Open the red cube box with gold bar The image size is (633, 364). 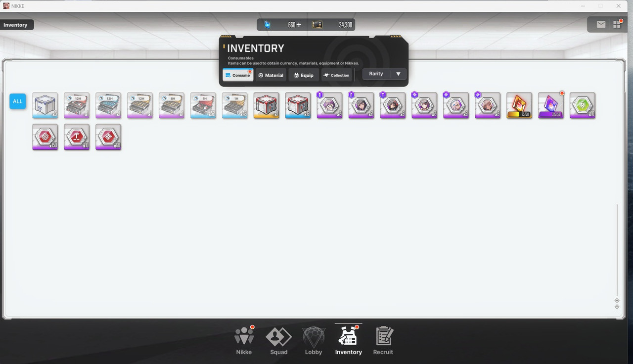pyautogui.click(x=267, y=105)
